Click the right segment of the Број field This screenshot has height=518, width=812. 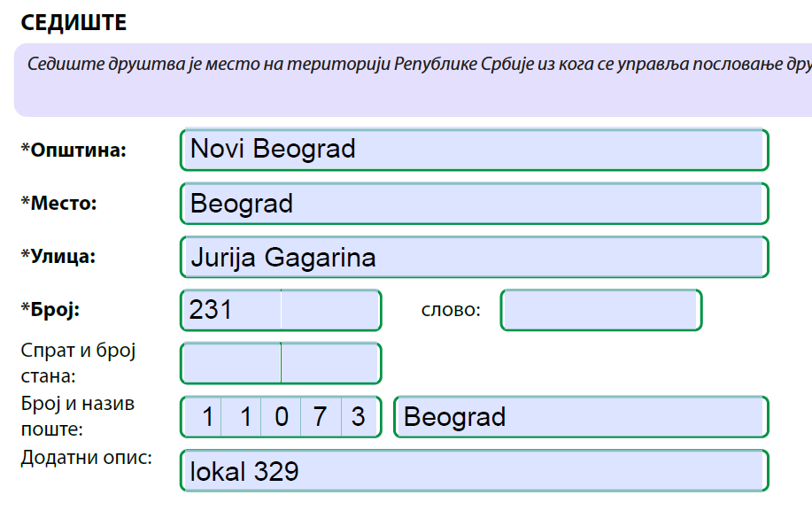click(332, 309)
